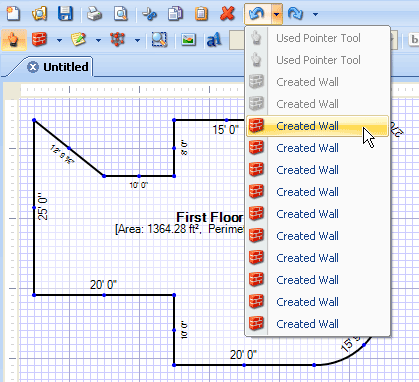Select highlighted Created Wall undo entry
419x382 pixels.
317,126
